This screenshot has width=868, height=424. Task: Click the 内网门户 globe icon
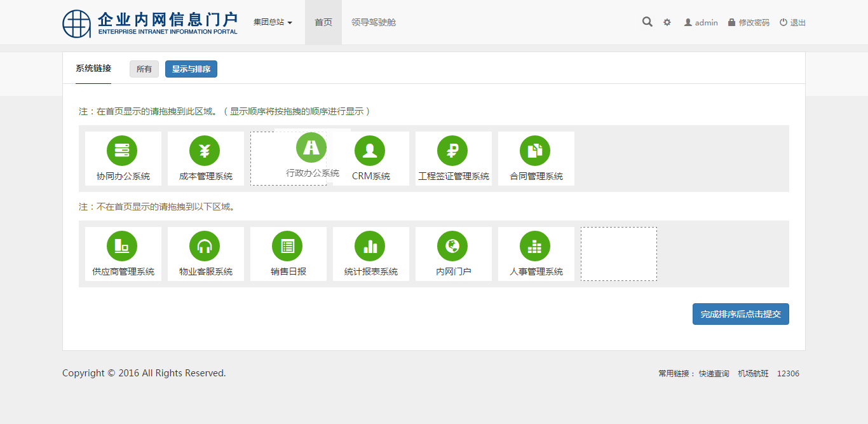[x=452, y=246]
